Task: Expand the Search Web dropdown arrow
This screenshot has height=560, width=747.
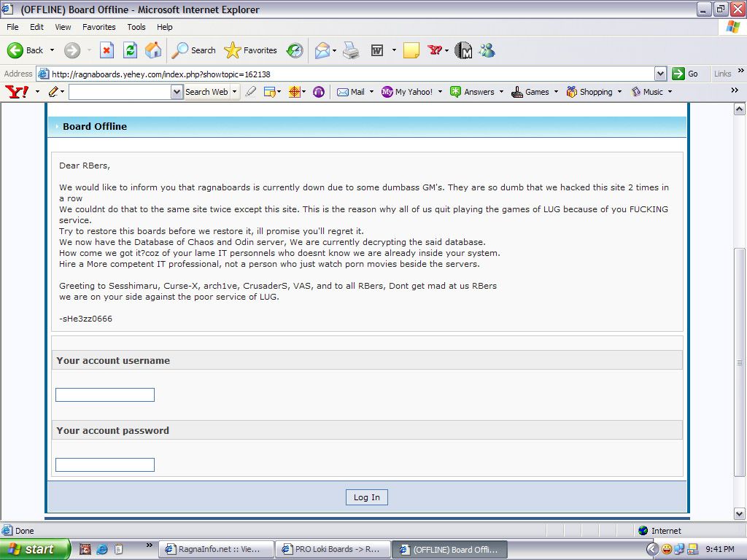Action: (x=234, y=91)
